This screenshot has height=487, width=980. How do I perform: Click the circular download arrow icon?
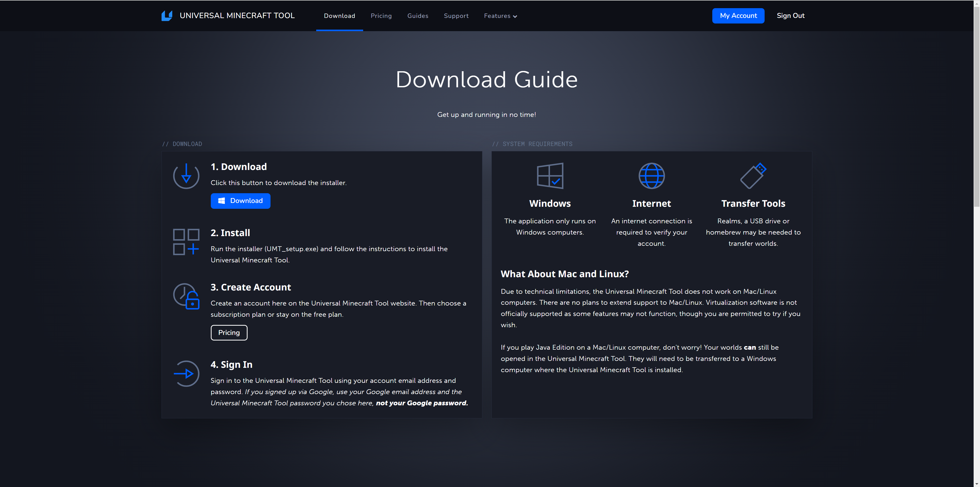tap(186, 176)
